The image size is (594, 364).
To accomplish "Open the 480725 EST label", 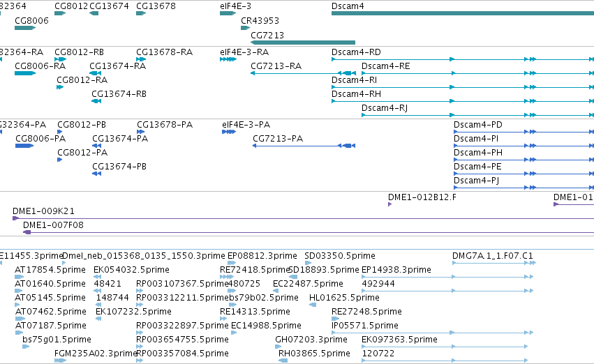I will [x=244, y=285].
